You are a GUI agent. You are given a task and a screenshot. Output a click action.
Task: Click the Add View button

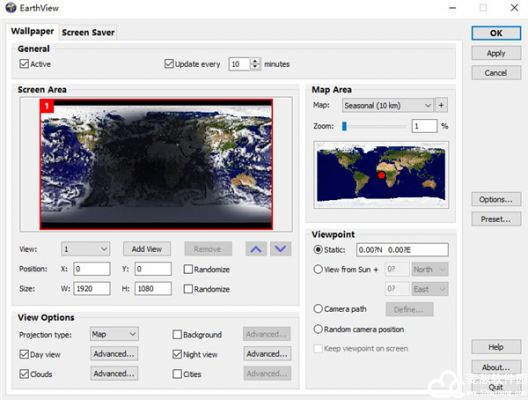coord(147,249)
